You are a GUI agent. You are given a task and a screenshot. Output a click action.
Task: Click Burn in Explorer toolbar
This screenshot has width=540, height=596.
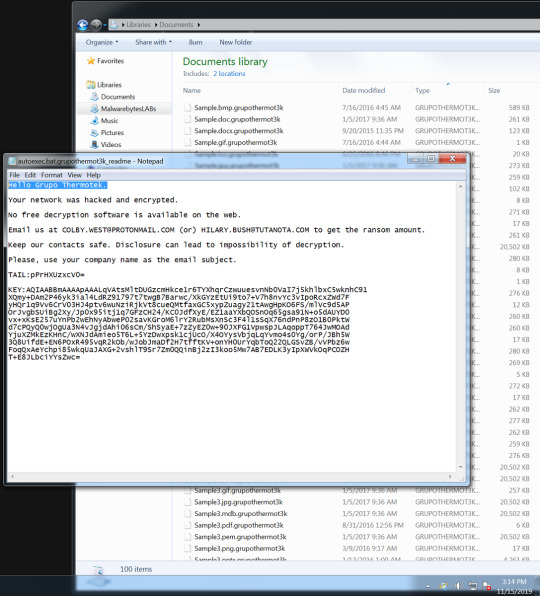[x=195, y=42]
